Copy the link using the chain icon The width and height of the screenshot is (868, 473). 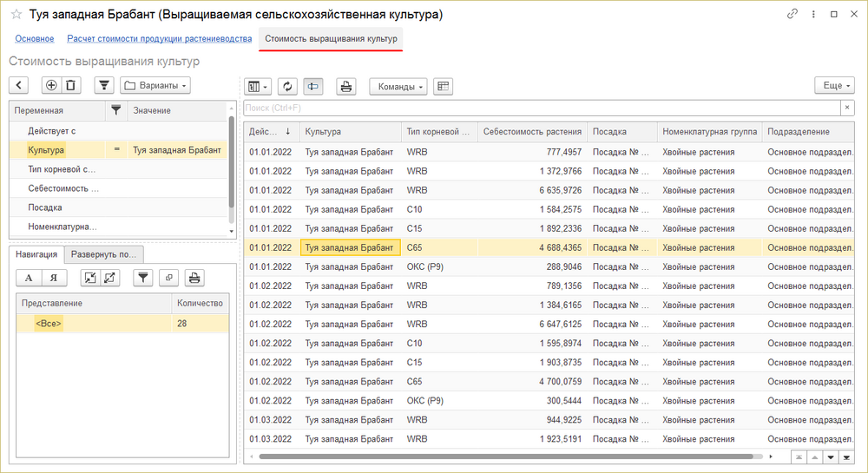[792, 15]
